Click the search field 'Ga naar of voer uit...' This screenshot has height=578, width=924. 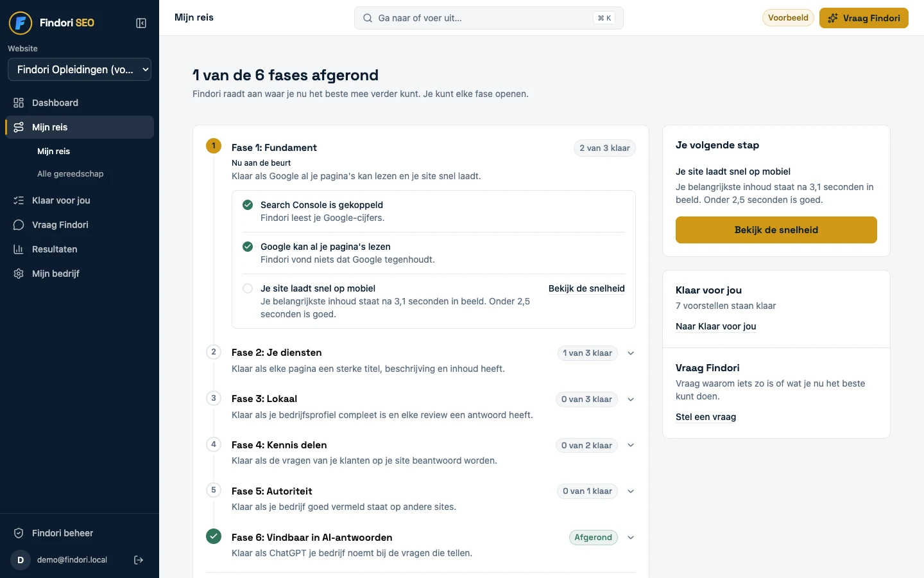click(489, 18)
